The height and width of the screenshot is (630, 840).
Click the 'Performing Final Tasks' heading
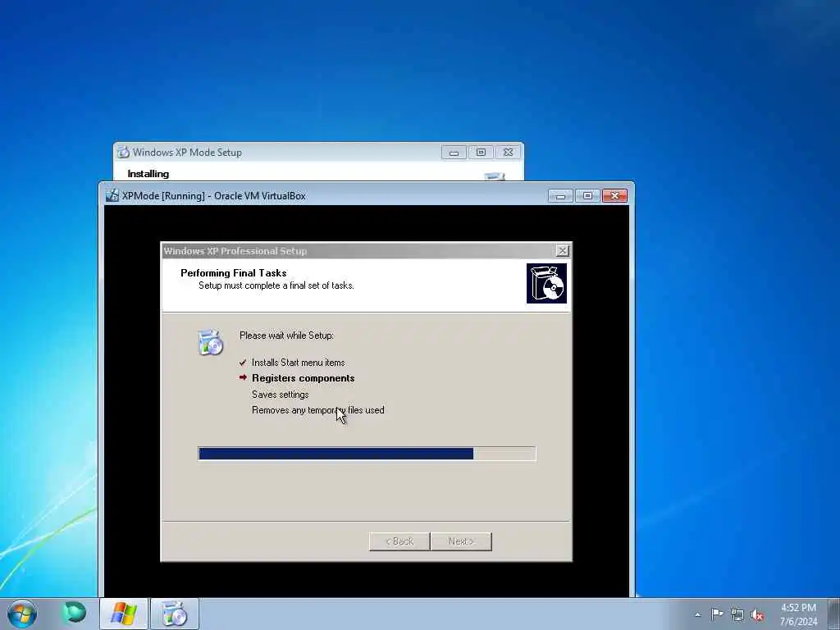point(234,272)
